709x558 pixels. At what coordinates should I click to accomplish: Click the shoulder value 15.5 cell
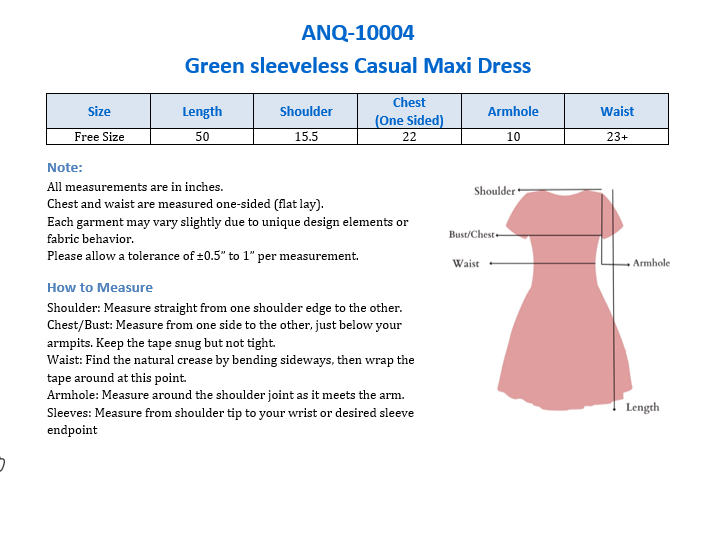click(306, 137)
